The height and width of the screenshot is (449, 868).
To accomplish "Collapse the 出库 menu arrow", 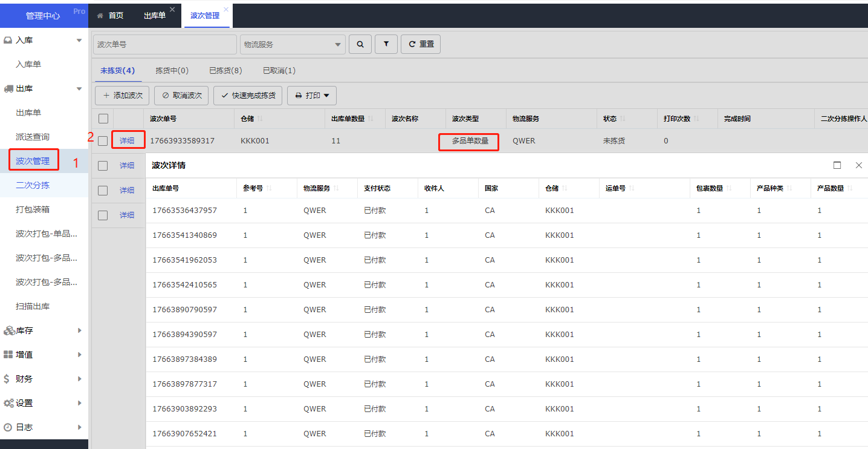I will click(79, 88).
